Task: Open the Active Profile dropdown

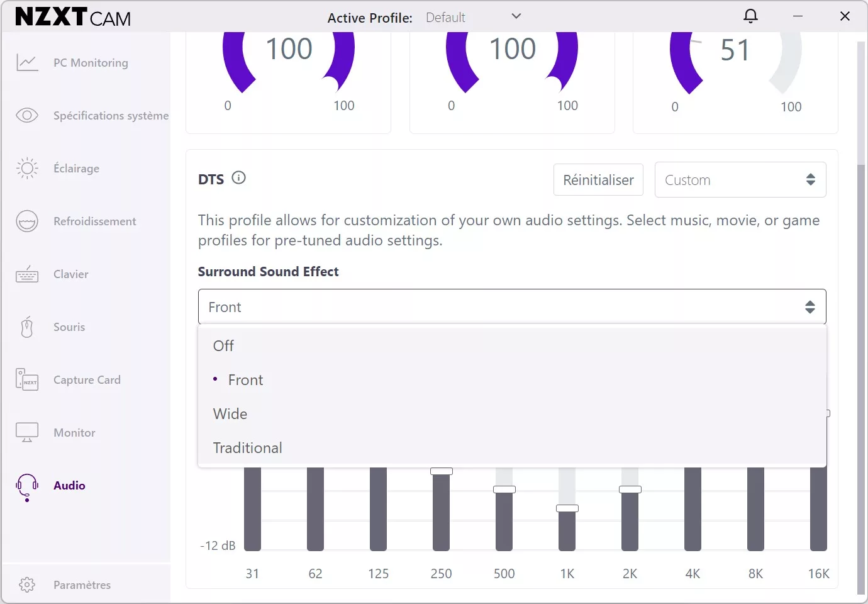Action: (515, 16)
